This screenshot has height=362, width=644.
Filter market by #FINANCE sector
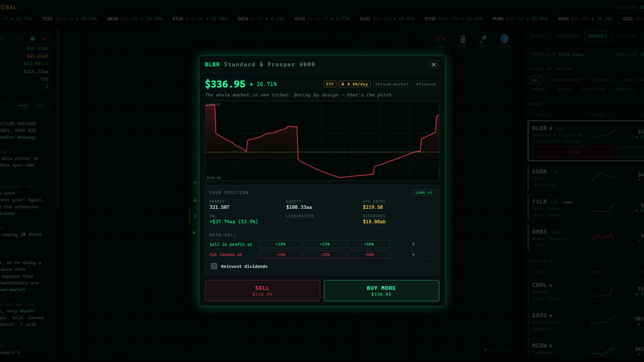pos(603,80)
